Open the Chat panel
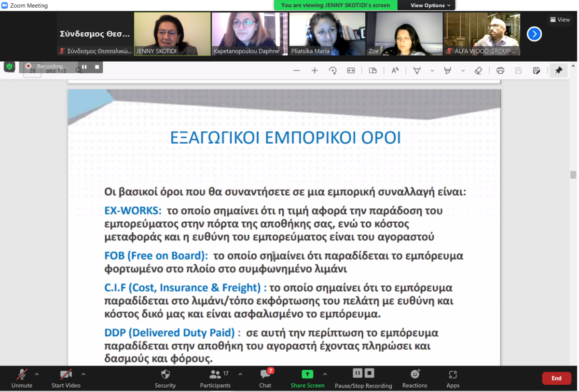579x392 pixels. [x=265, y=378]
